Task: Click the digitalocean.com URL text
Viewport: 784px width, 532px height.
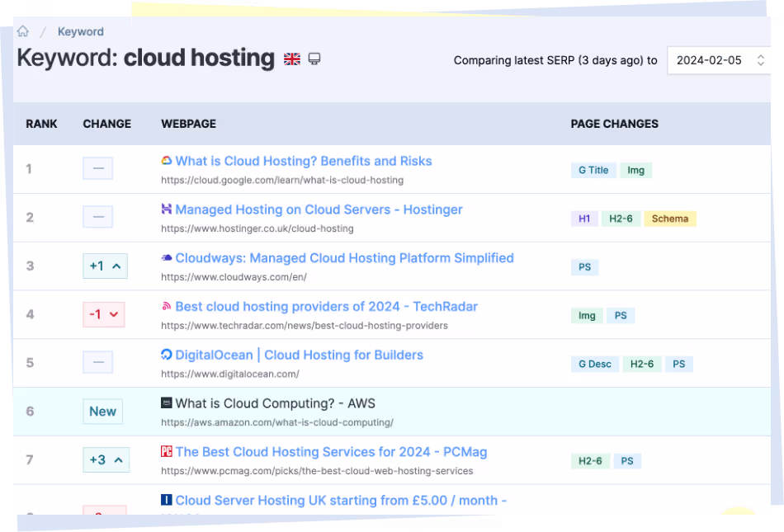Action: click(x=230, y=374)
